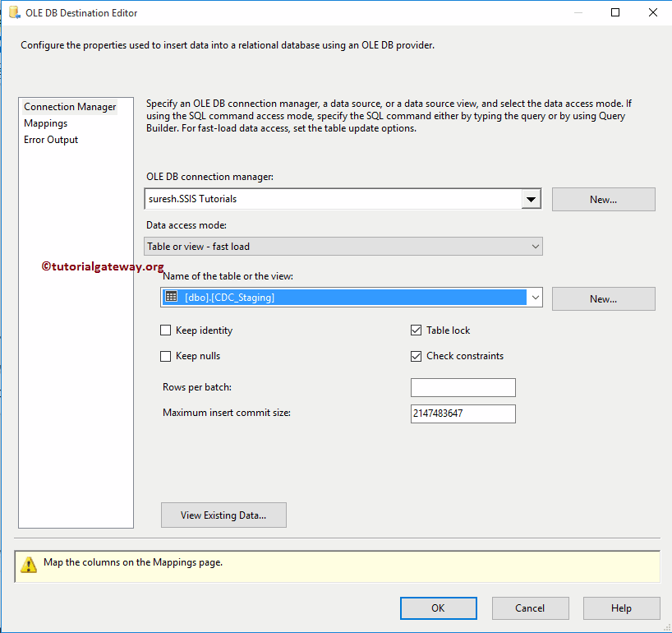Click the yellow warning icon
The image size is (672, 633).
29,565
